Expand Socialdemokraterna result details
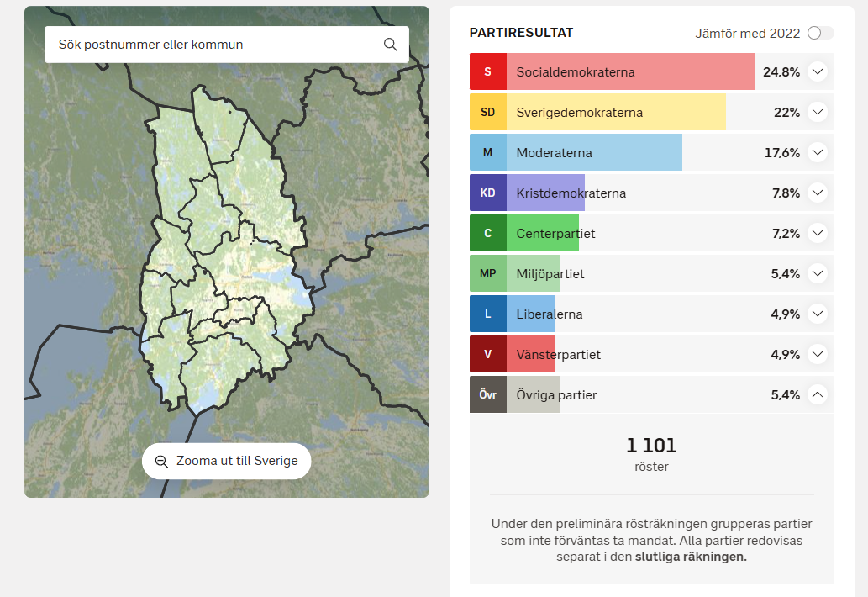Image resolution: width=868 pixels, height=597 pixels. coord(818,71)
